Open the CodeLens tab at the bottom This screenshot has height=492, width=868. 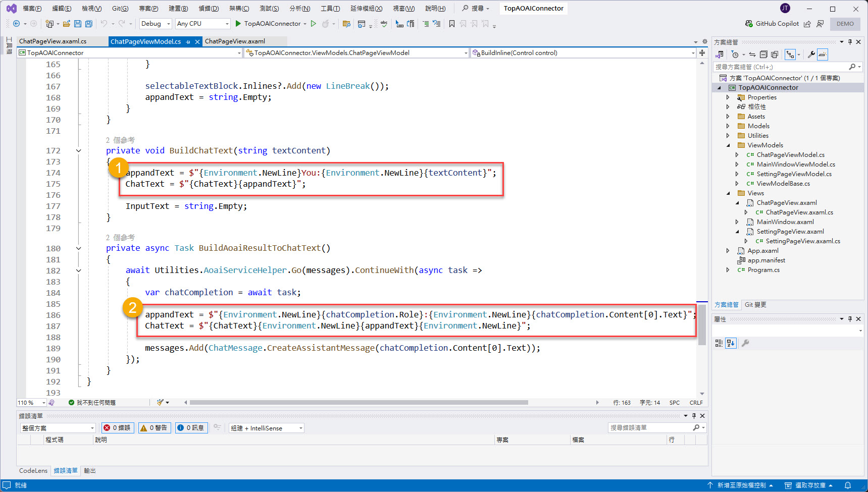(x=33, y=471)
